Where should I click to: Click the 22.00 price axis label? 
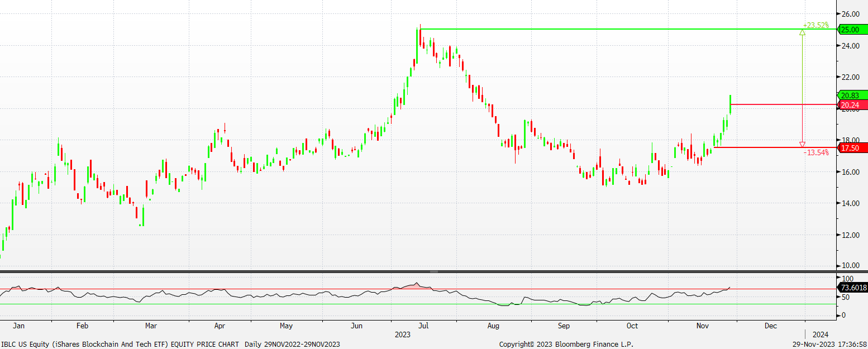pos(850,77)
